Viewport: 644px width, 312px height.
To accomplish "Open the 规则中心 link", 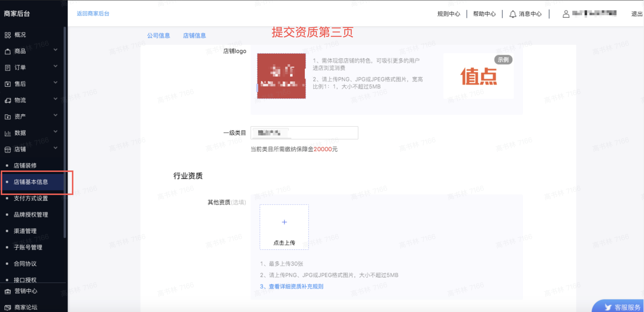I will 449,14.
